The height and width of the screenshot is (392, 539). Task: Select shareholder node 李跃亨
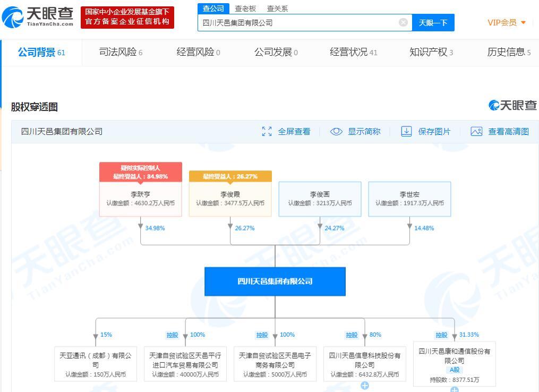pos(141,199)
